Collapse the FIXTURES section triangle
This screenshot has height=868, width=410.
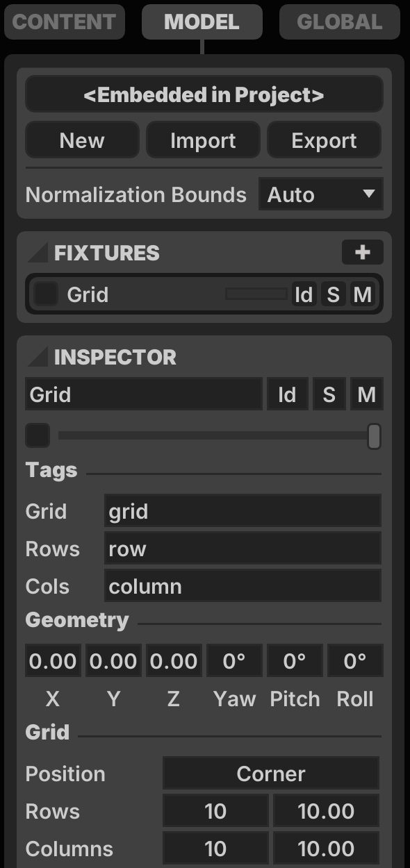(38, 253)
